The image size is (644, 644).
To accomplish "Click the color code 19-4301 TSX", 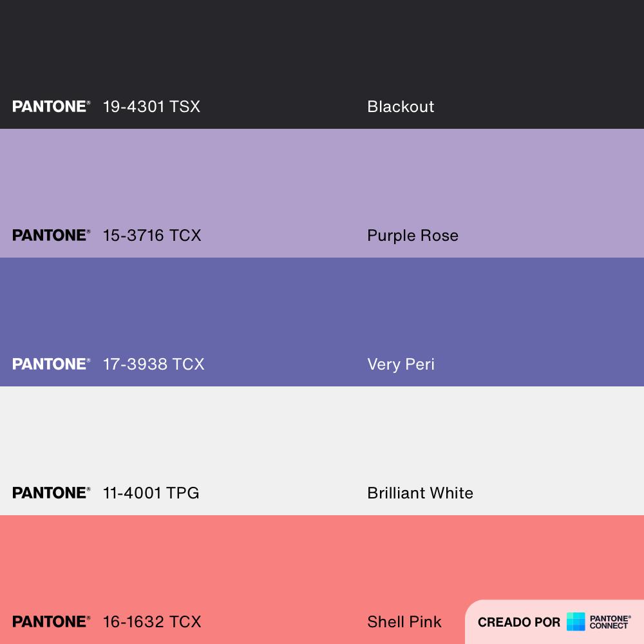I will 151,106.
